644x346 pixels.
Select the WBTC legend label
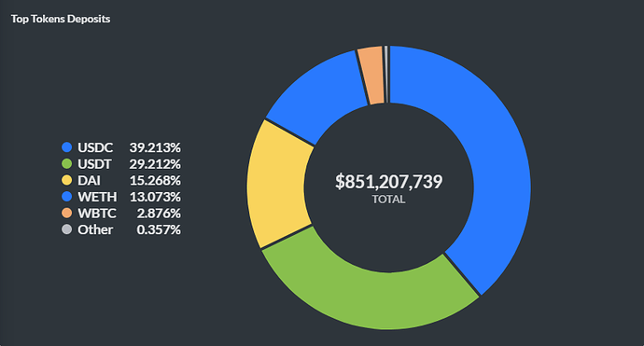click(x=97, y=213)
